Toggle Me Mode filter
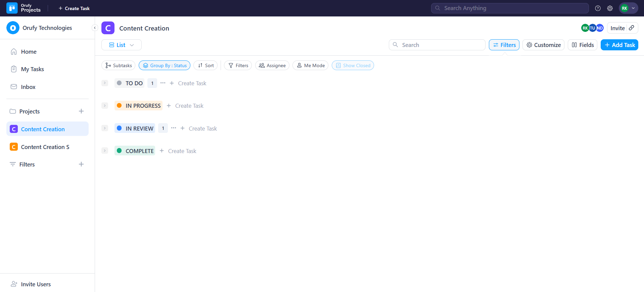Image resolution: width=644 pixels, height=292 pixels. click(310, 65)
